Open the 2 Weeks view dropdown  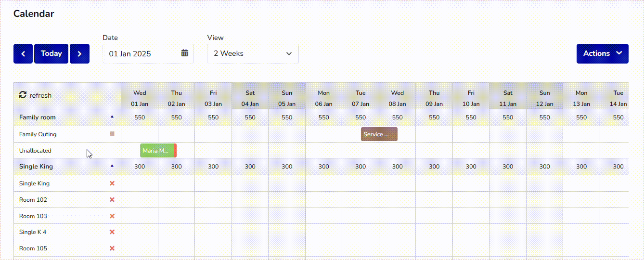253,53
